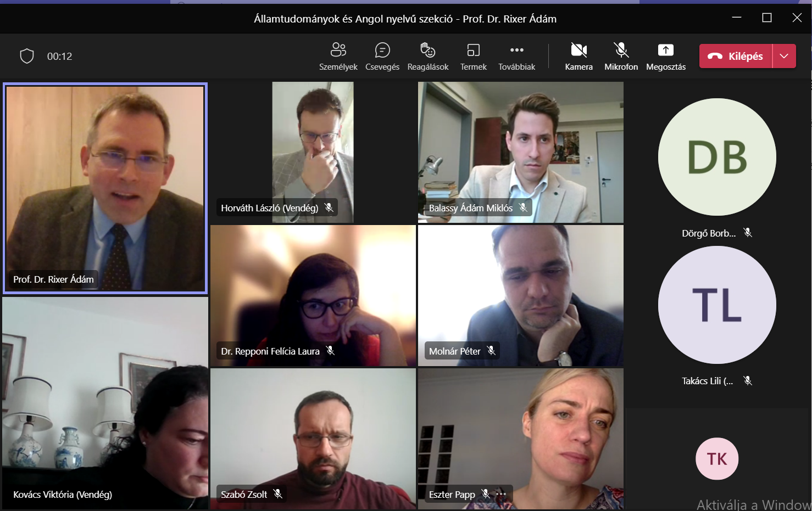Click the shield security icon

[27, 56]
